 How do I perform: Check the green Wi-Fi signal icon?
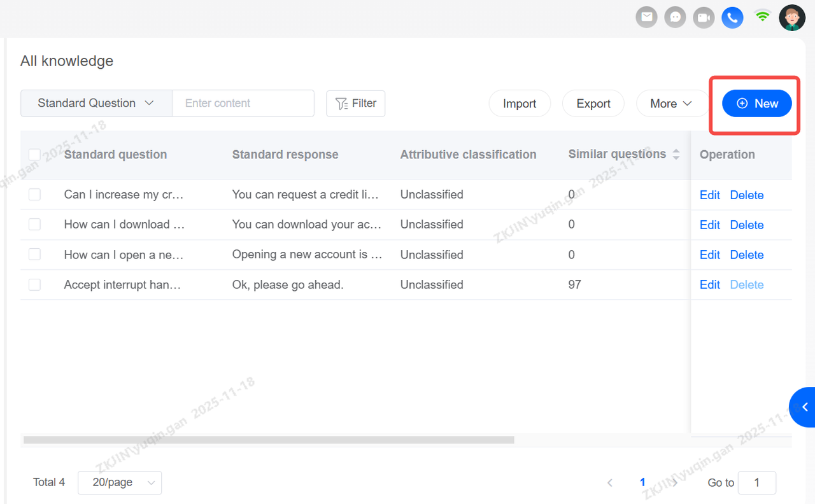(762, 16)
